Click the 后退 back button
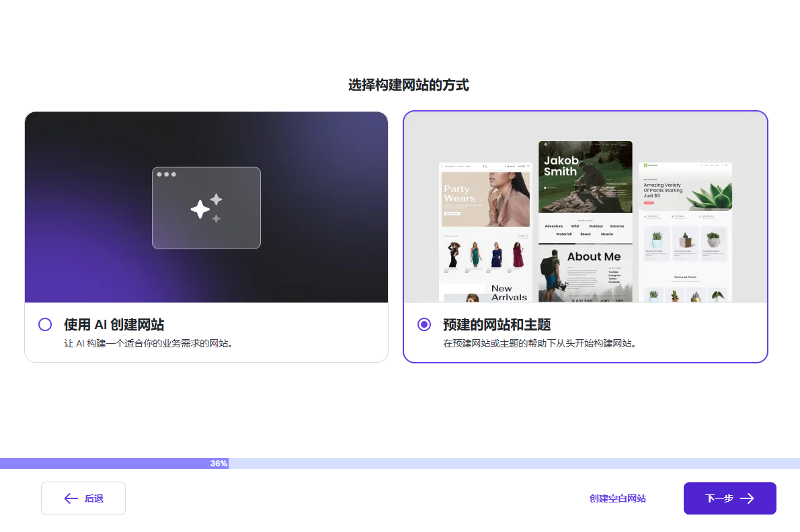The width and height of the screenshot is (800, 532). [83, 498]
